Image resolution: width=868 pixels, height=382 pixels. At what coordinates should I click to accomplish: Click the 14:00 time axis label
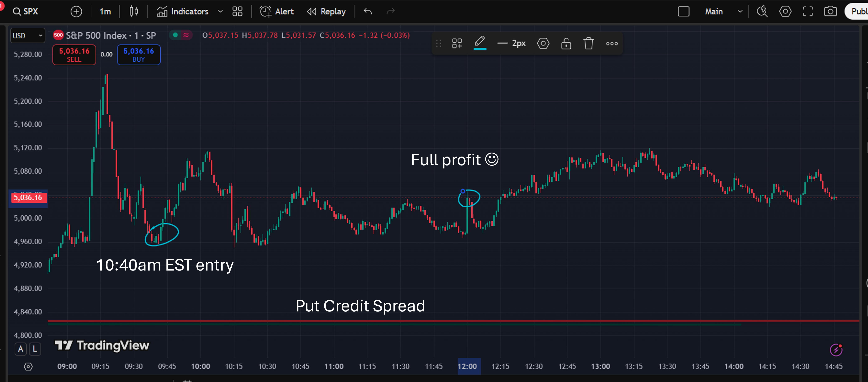click(734, 366)
